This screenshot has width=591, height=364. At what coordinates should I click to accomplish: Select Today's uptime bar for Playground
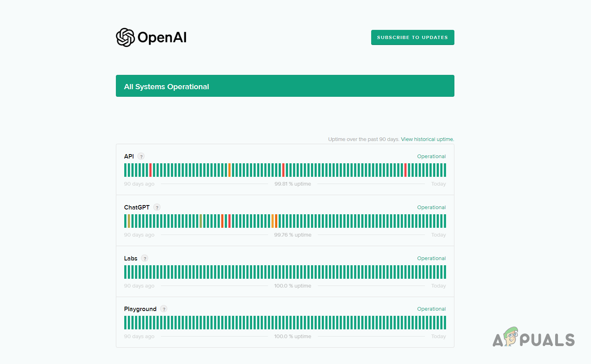pyautogui.click(x=444, y=323)
